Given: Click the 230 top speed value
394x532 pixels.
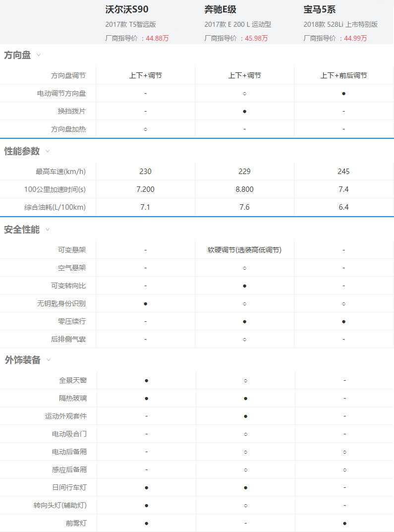Looking at the screenshot, I should coord(146,172).
